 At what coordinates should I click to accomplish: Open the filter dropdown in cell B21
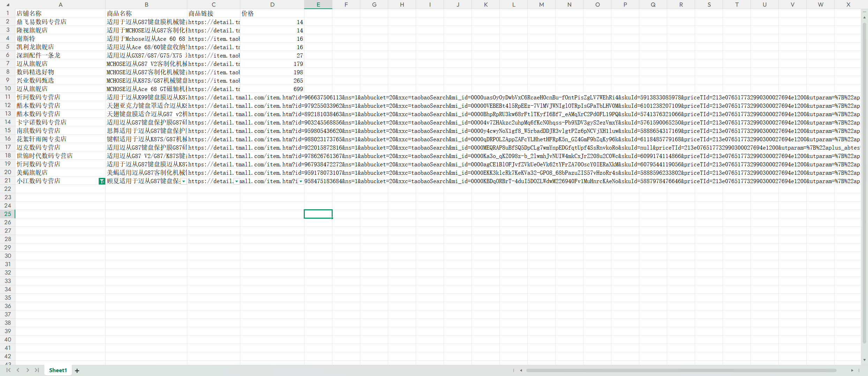[x=183, y=181]
